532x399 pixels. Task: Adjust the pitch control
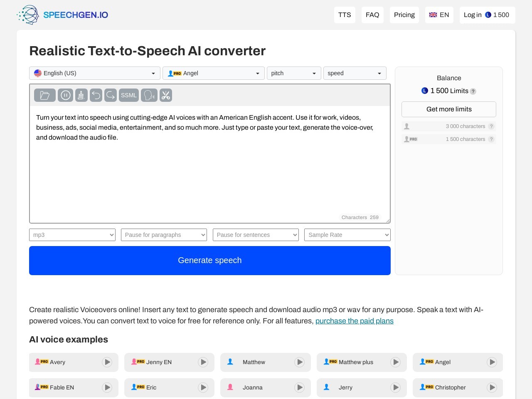click(x=294, y=73)
